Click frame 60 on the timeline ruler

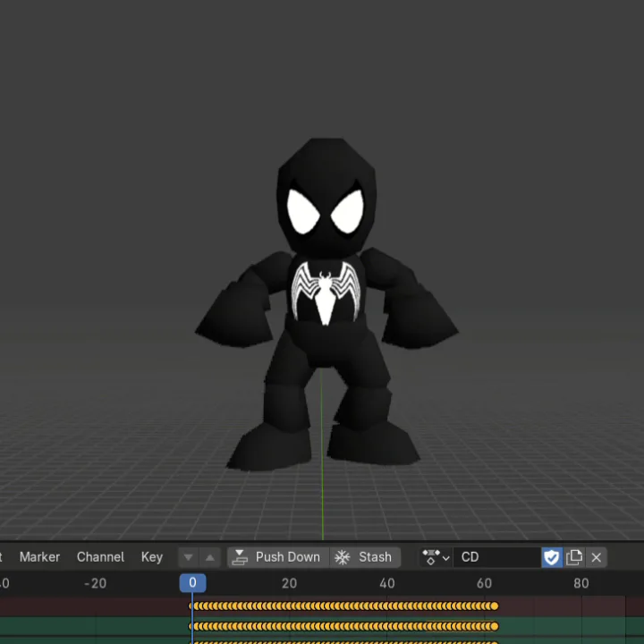[484, 583]
